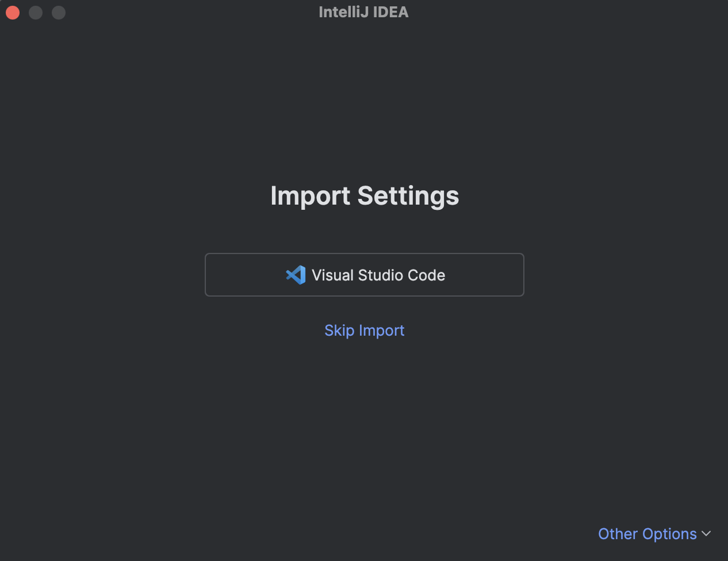Click the blue VS Code emblem inside the button
The width and height of the screenshot is (728, 561).
click(296, 275)
